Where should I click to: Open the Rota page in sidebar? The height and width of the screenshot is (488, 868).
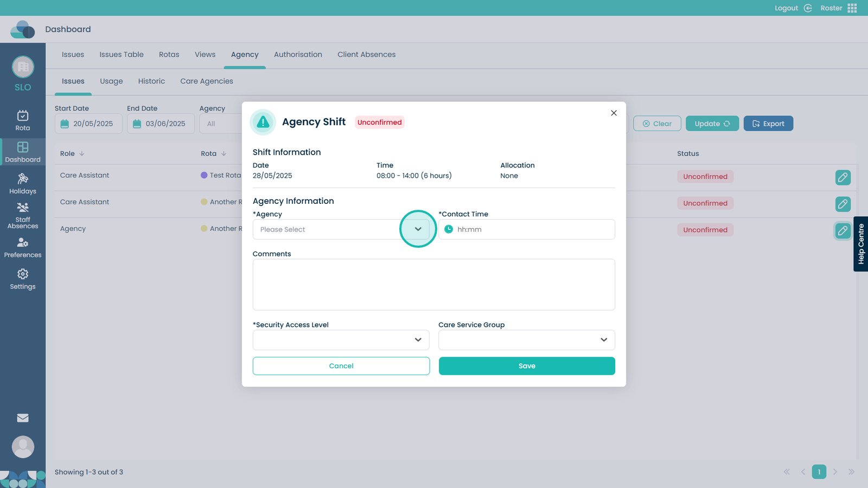[23, 120]
